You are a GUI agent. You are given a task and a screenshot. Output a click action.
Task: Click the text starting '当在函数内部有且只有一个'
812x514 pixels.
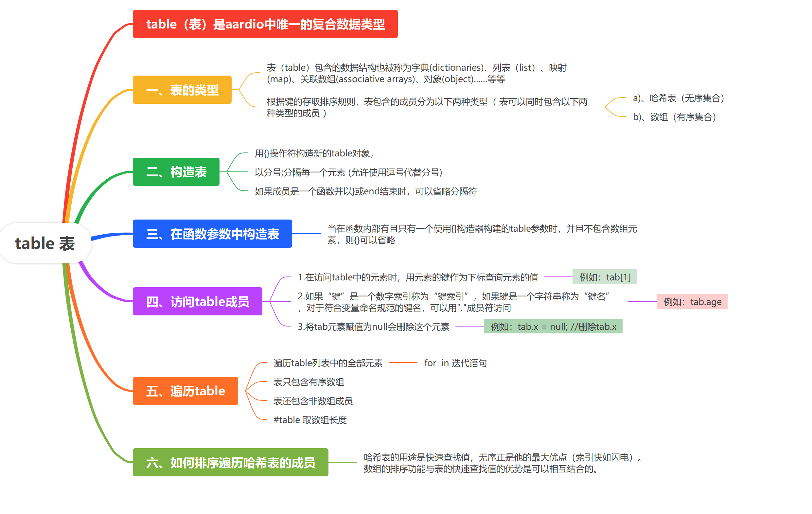(482, 234)
